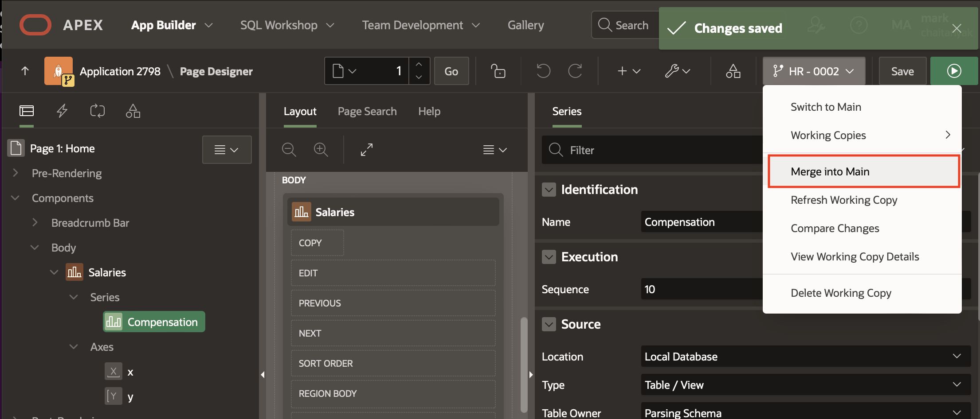Zoom out of the layout view
The height and width of the screenshot is (419, 980).
pyautogui.click(x=289, y=150)
